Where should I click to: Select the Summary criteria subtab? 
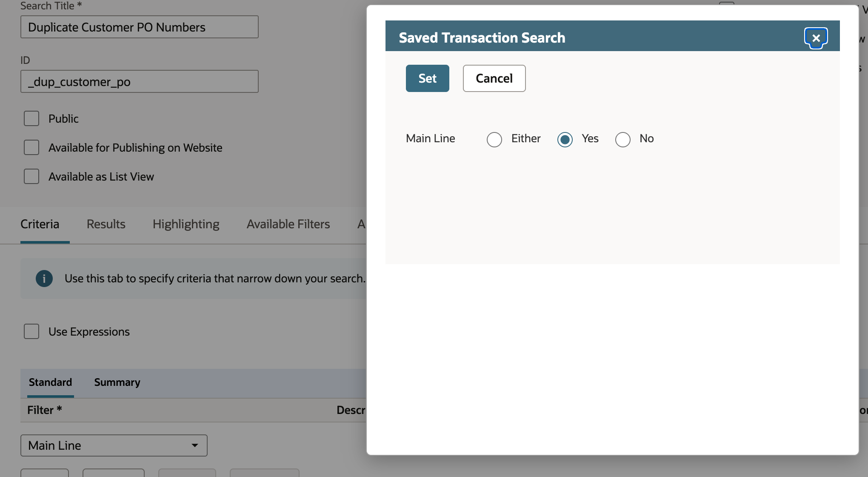pos(117,382)
